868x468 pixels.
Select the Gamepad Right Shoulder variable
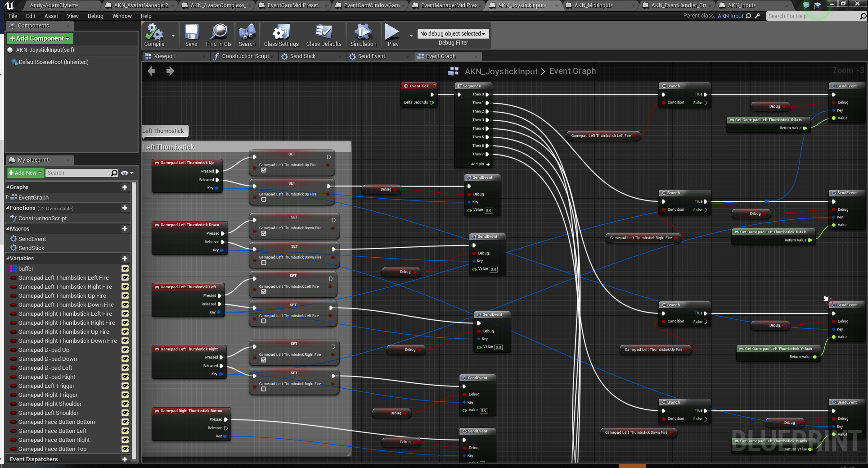tap(50, 404)
